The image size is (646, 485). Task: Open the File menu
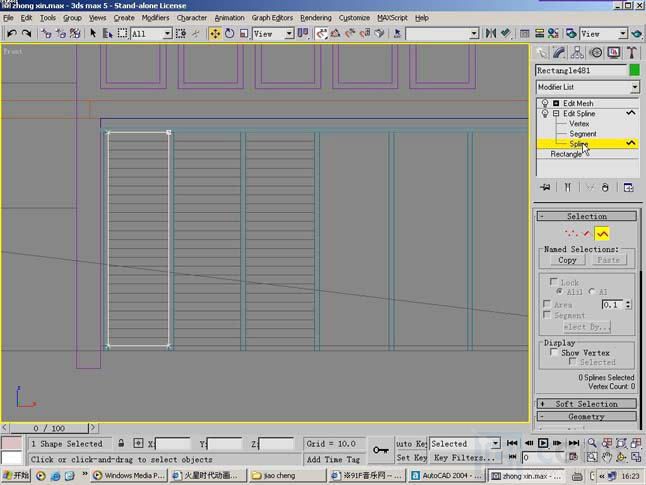click(8, 18)
